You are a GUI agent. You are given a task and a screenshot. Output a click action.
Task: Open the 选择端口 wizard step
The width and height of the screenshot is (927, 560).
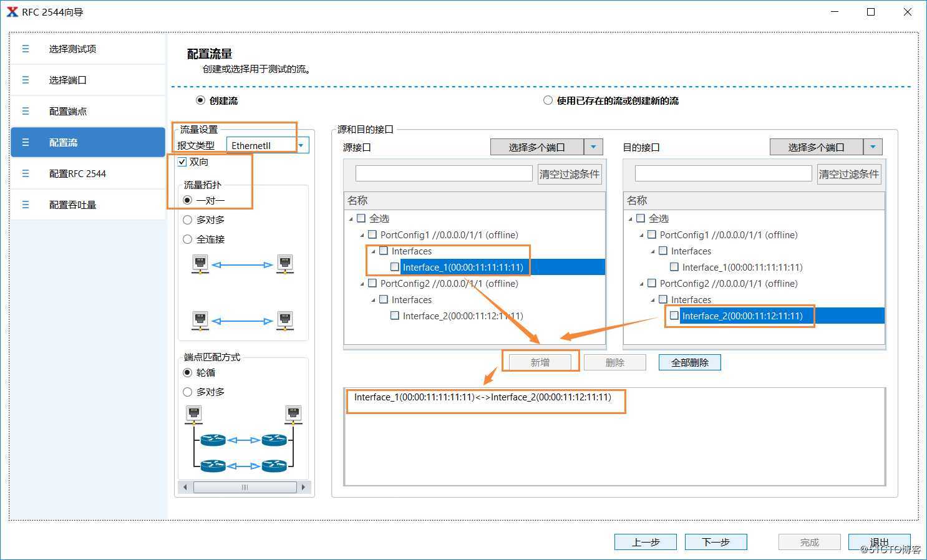(88, 80)
